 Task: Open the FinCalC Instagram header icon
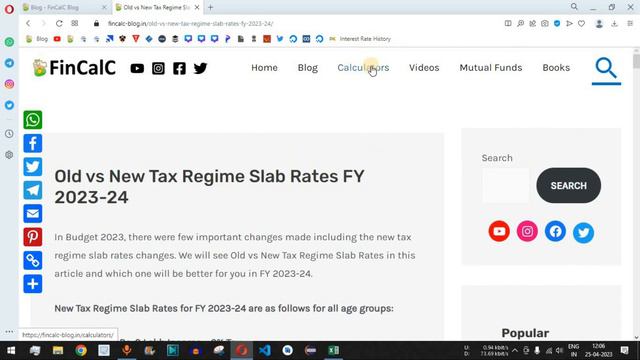(x=158, y=68)
